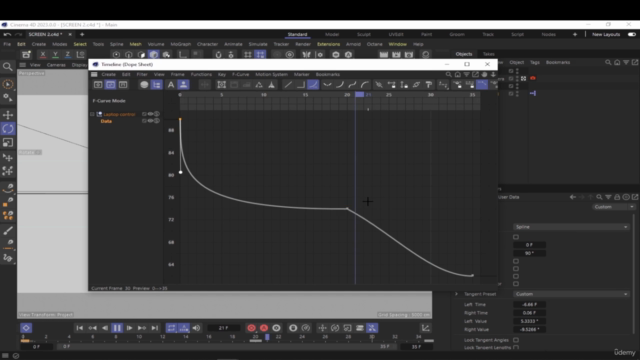640x360 pixels.
Task: Toggle checkbox above Tangent Preset row
Action: tap(516, 284)
